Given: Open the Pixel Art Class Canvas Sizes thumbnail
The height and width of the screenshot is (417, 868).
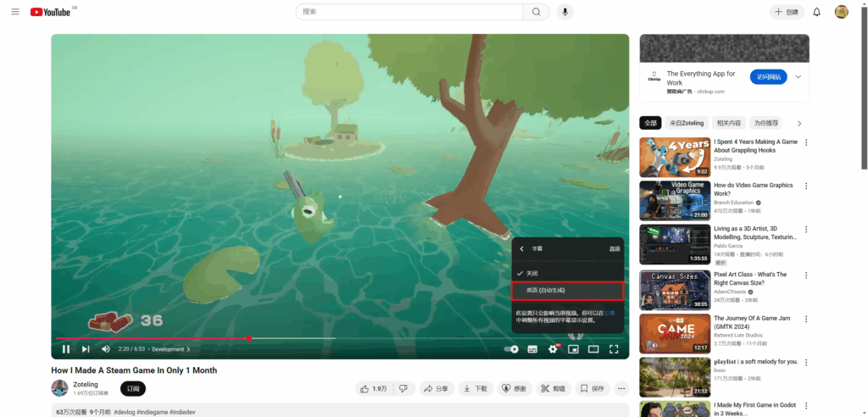Looking at the screenshot, I should tap(675, 290).
